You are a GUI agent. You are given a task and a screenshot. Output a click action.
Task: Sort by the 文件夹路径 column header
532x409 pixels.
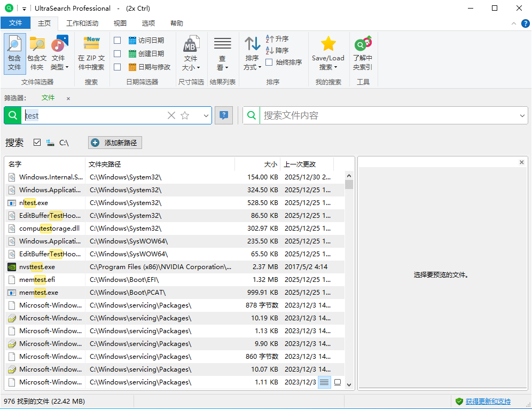point(160,164)
